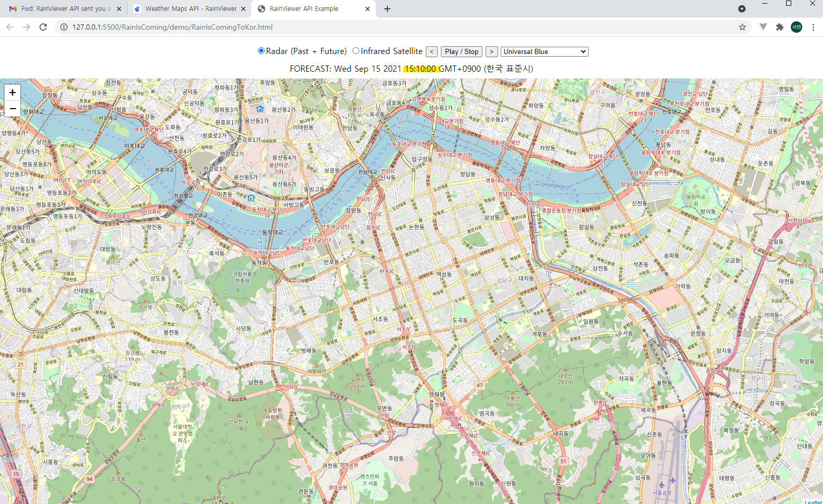Screen dimensions: 823x504
Task: Click the 주암동 label on the map
Action: coord(396,458)
